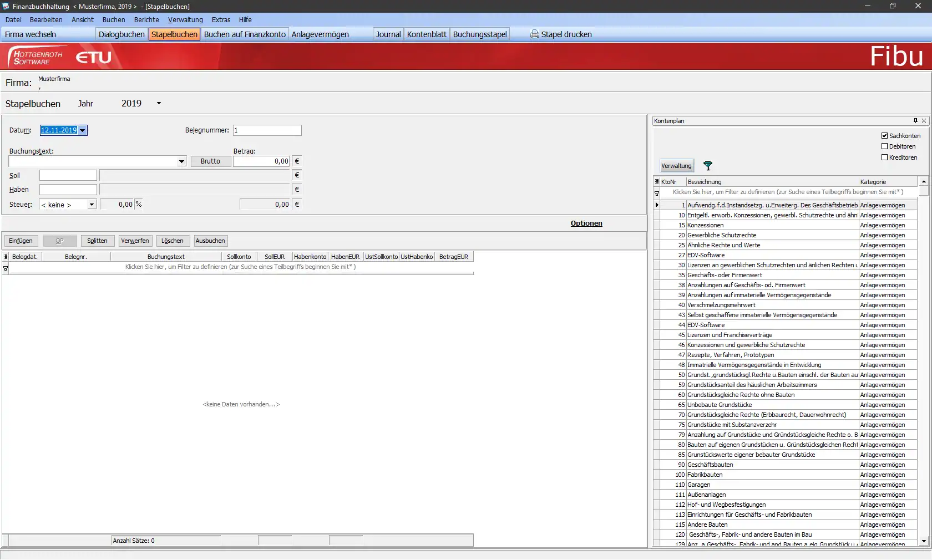Open the Steuer '< keine >' dropdown

[x=92, y=205]
